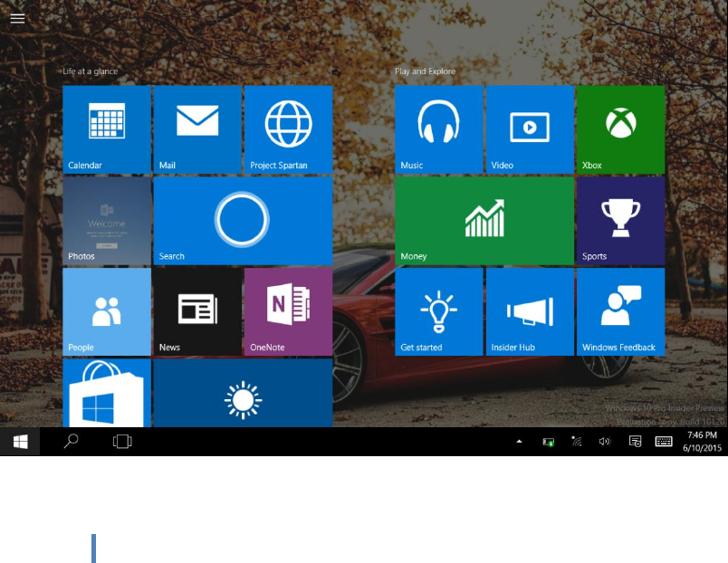Launch the OneNote tile
This screenshot has height=563, width=728.
click(288, 311)
